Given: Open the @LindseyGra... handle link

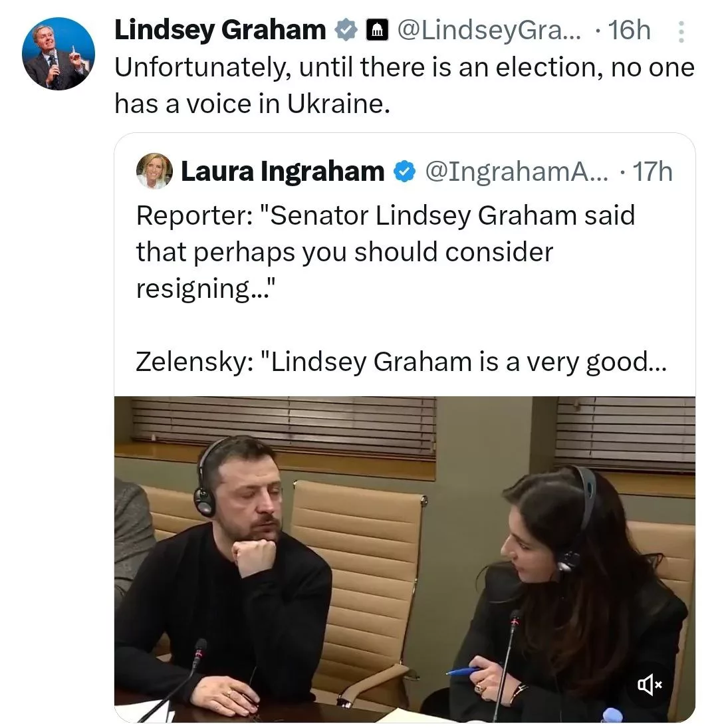Looking at the screenshot, I should (488, 30).
